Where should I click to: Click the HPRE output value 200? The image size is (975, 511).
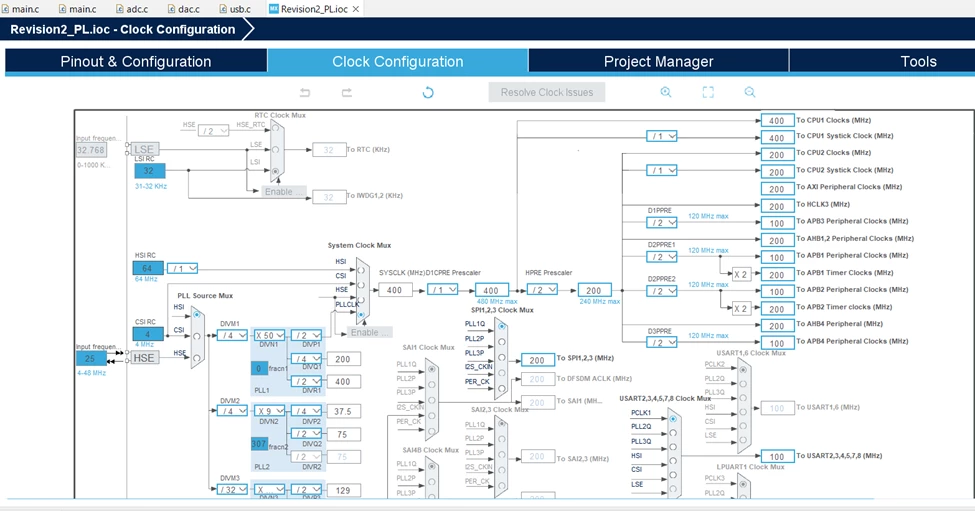point(594,290)
